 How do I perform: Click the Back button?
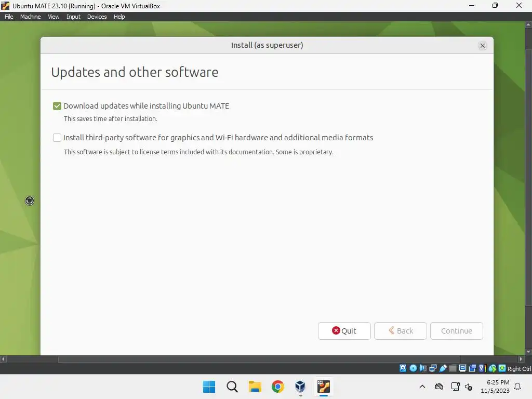401,331
